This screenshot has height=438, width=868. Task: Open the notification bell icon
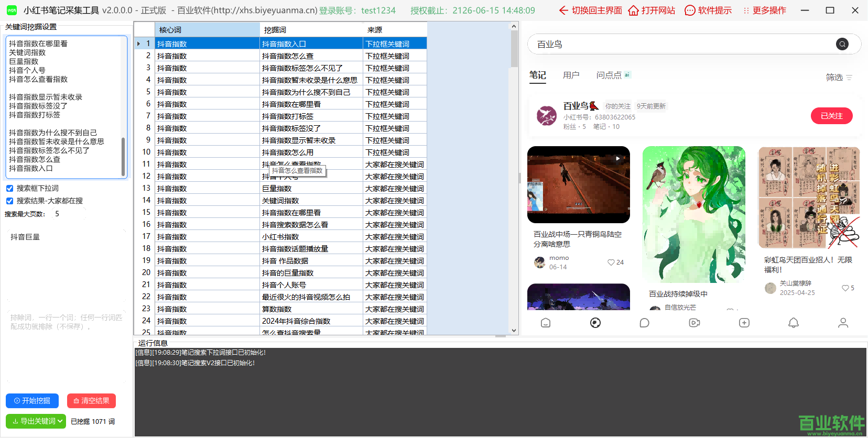pyautogui.click(x=794, y=323)
